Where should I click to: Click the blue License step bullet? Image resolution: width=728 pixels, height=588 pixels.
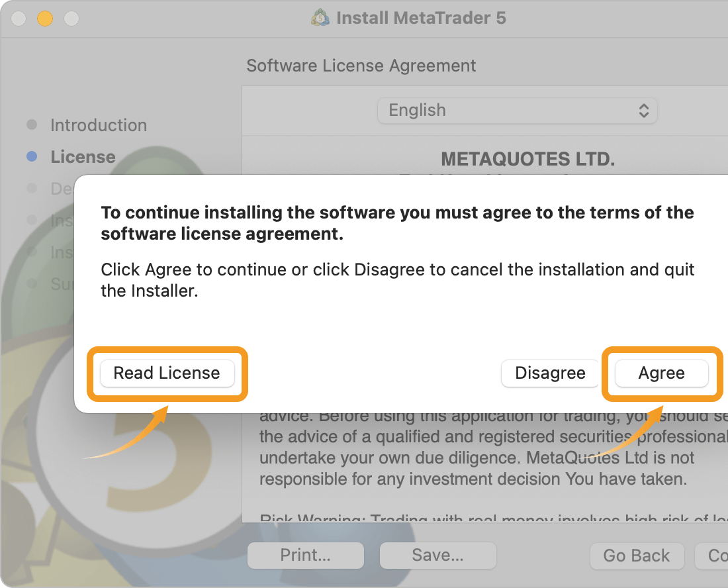tap(32, 156)
